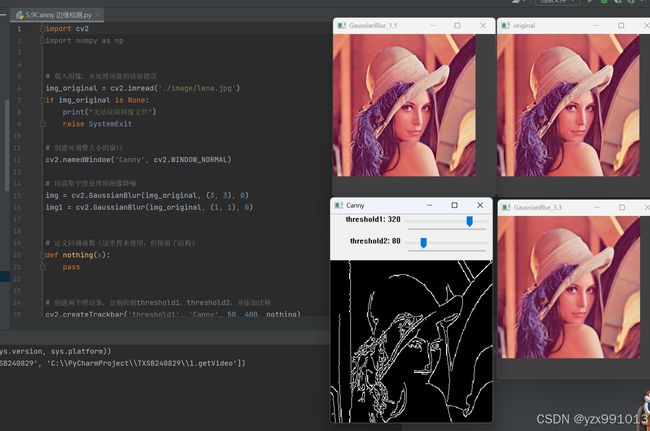Place cursor on 'import numpy as np' line
This screenshot has height=431, width=650.
(x=85, y=41)
